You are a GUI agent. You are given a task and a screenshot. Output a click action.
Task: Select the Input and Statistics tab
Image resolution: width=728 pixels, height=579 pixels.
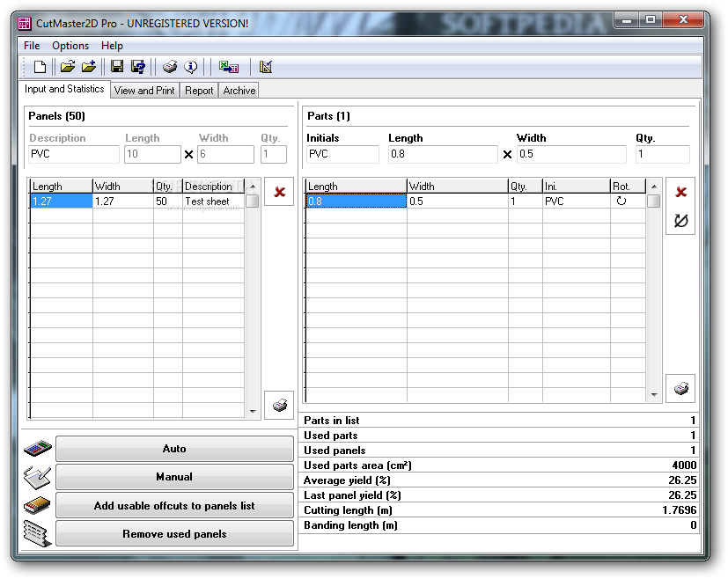tap(64, 89)
